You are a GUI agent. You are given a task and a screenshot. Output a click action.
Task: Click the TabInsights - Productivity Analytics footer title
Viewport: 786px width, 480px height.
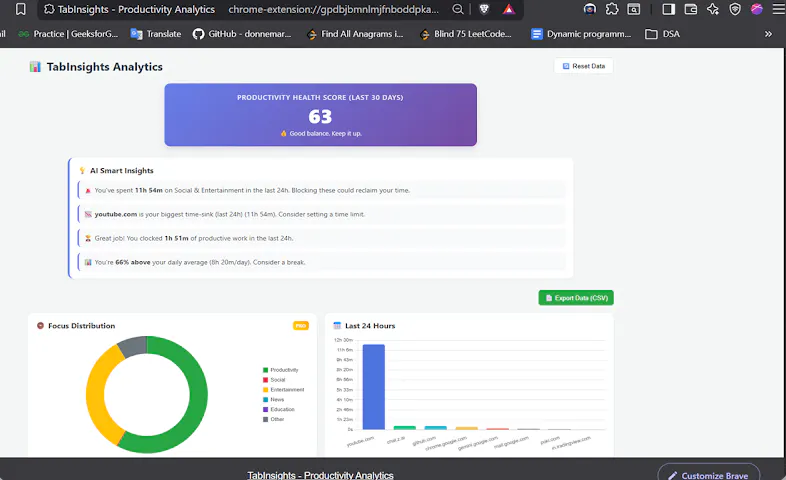[320, 475]
